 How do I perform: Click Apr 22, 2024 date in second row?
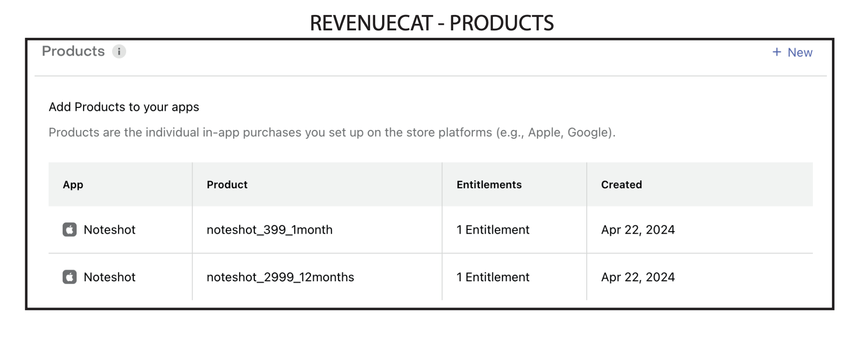(638, 277)
